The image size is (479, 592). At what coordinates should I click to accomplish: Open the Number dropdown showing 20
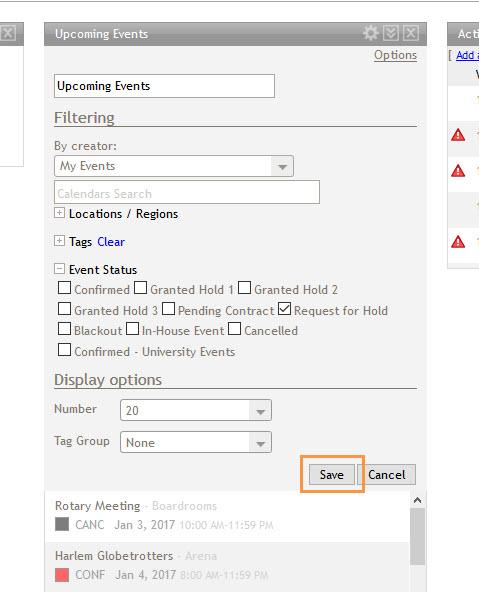tap(196, 410)
